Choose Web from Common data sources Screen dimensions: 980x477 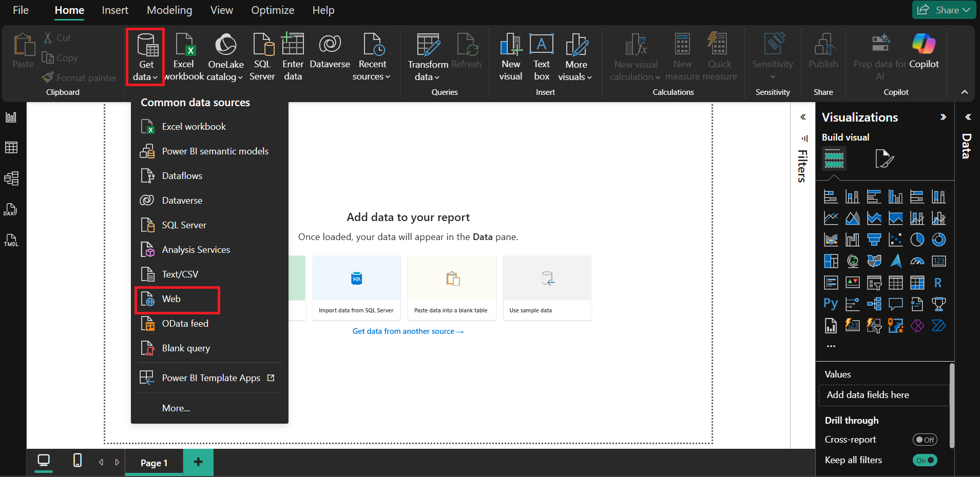(209, 299)
